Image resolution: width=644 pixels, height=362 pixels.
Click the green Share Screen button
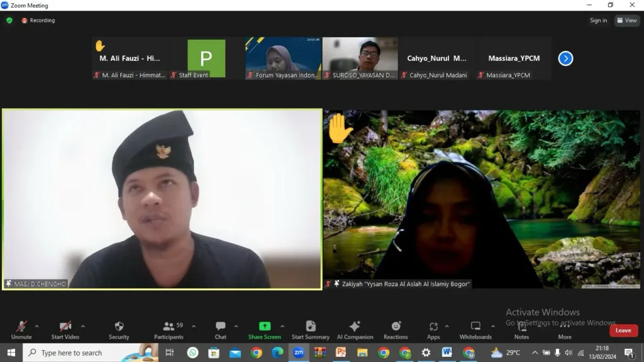[x=265, y=331]
